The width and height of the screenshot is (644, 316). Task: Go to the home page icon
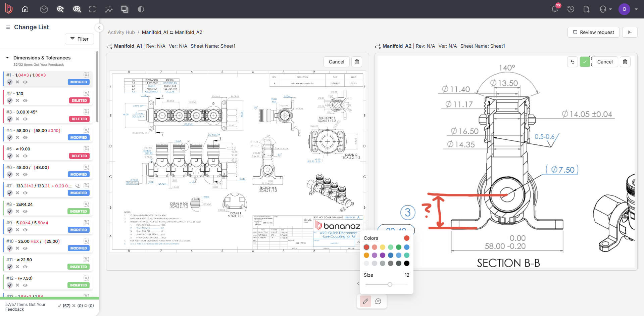coord(25,9)
